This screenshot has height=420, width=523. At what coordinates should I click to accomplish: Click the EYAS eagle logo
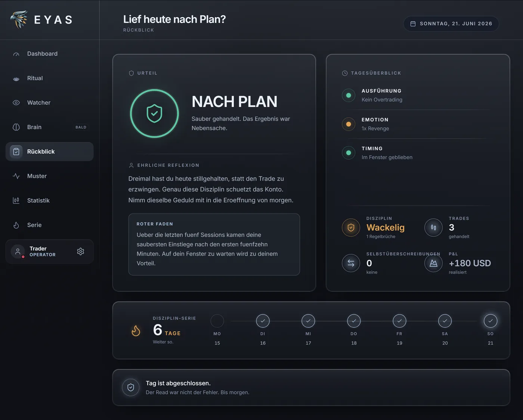click(19, 19)
